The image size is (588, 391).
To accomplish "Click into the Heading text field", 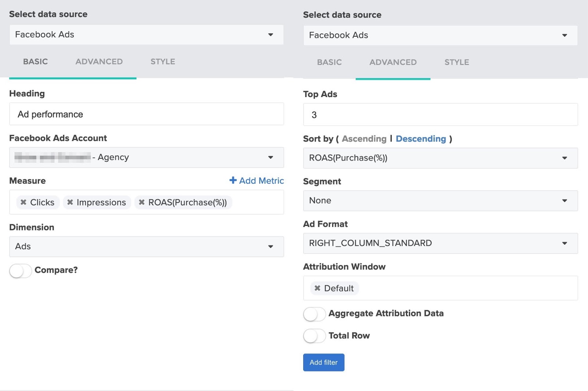I will [146, 114].
